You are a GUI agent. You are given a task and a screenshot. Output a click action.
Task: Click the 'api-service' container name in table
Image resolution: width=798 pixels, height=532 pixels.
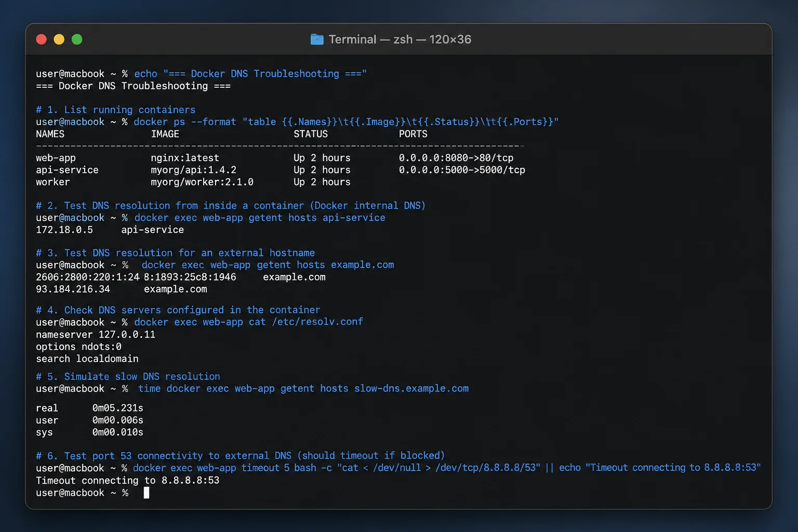coord(67,170)
